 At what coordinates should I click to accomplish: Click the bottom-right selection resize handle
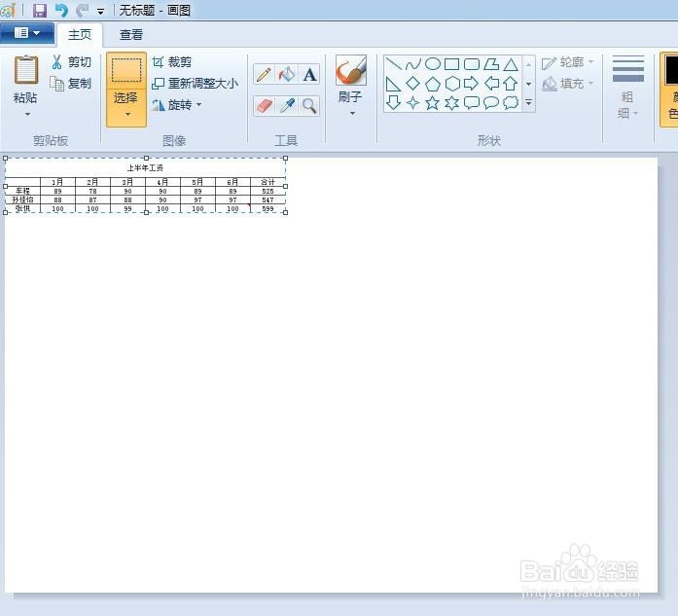tap(285, 212)
